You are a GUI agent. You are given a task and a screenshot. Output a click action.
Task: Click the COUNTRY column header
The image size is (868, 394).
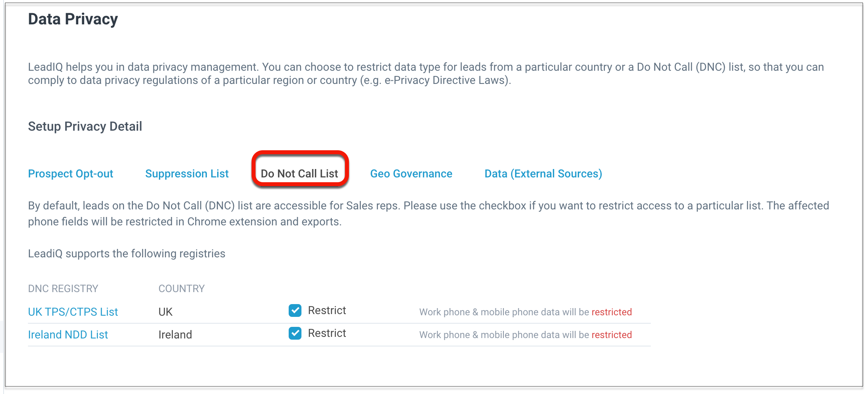[x=181, y=289]
